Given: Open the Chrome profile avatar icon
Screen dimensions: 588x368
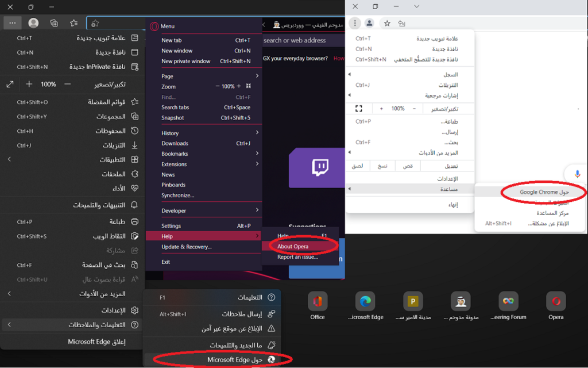Looking at the screenshot, I should [369, 23].
